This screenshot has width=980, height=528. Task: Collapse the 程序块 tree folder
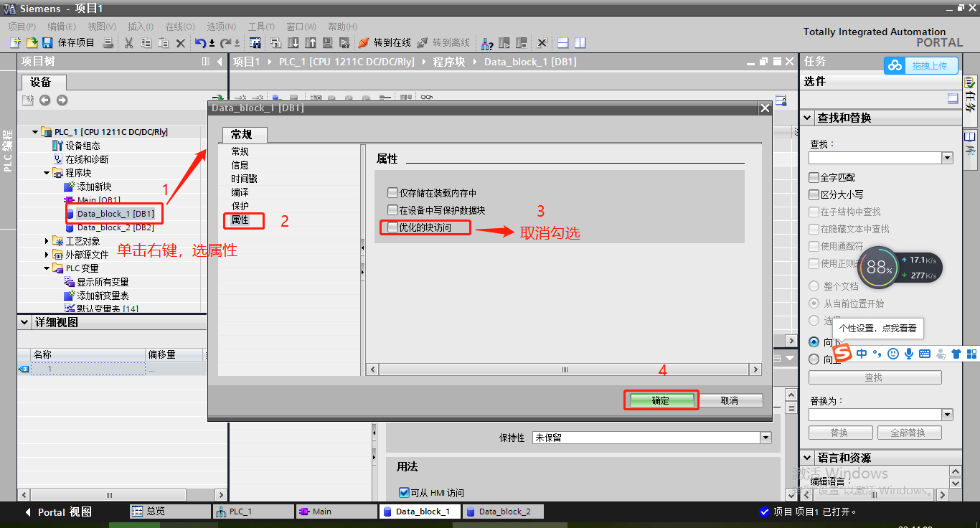coord(47,173)
